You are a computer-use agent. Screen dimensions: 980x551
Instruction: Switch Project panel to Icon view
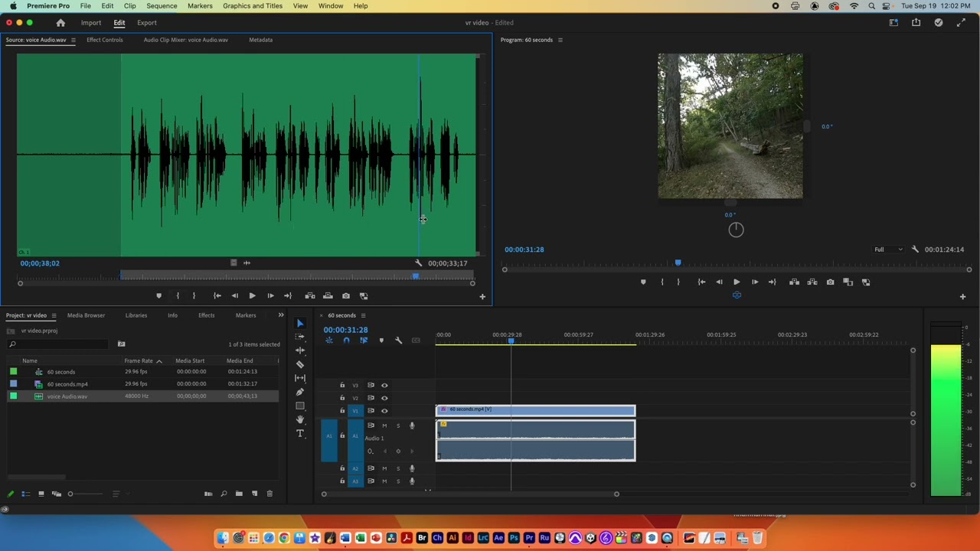click(41, 494)
